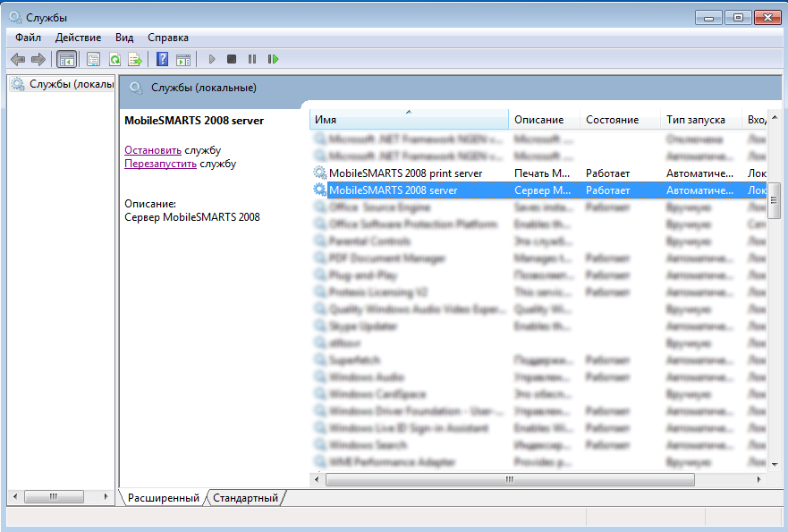The height and width of the screenshot is (532, 788).
Task: Sort by the Тип запуска column header
Action: click(x=701, y=120)
